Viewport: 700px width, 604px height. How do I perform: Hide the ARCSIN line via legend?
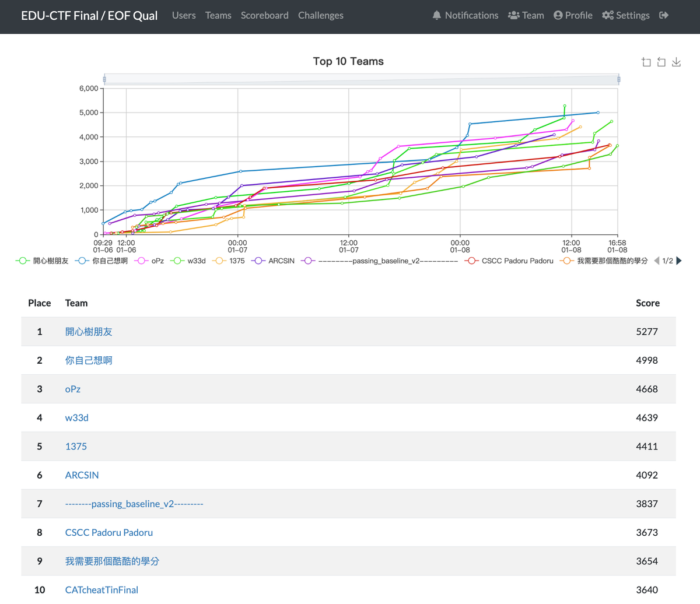coord(273,261)
